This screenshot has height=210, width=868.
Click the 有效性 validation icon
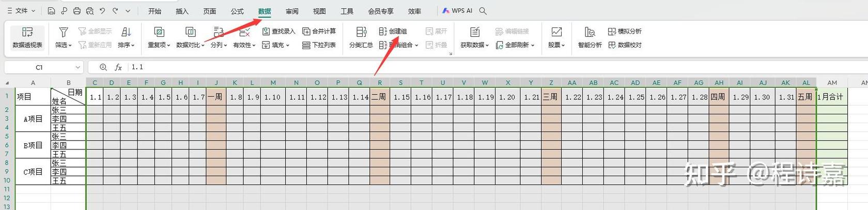(x=244, y=32)
